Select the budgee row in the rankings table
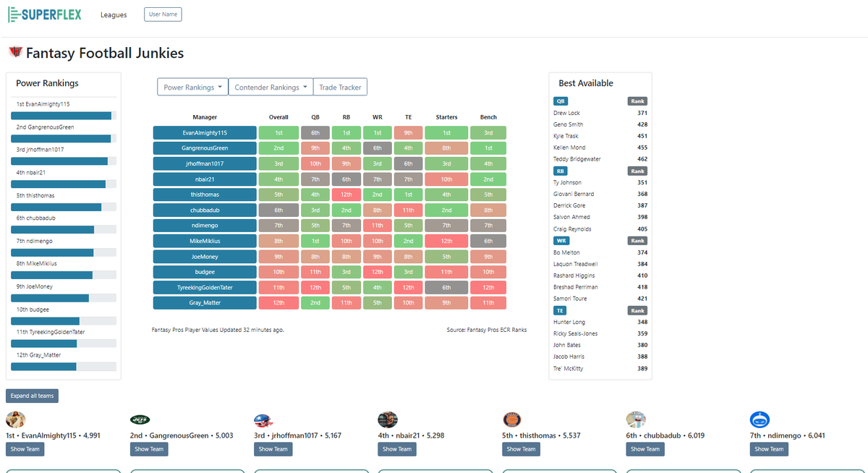The image size is (868, 473). click(203, 271)
